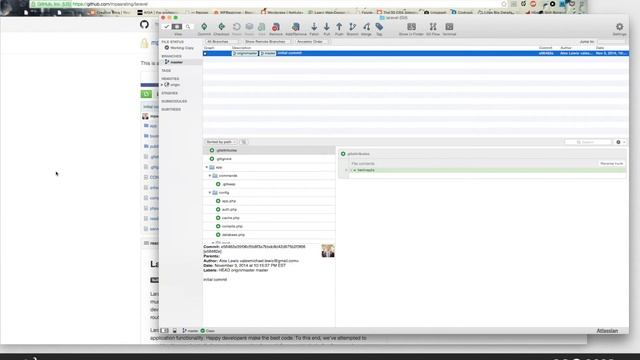The image size is (640, 360).
Task: Click the Graph column header
Action: (209, 48)
